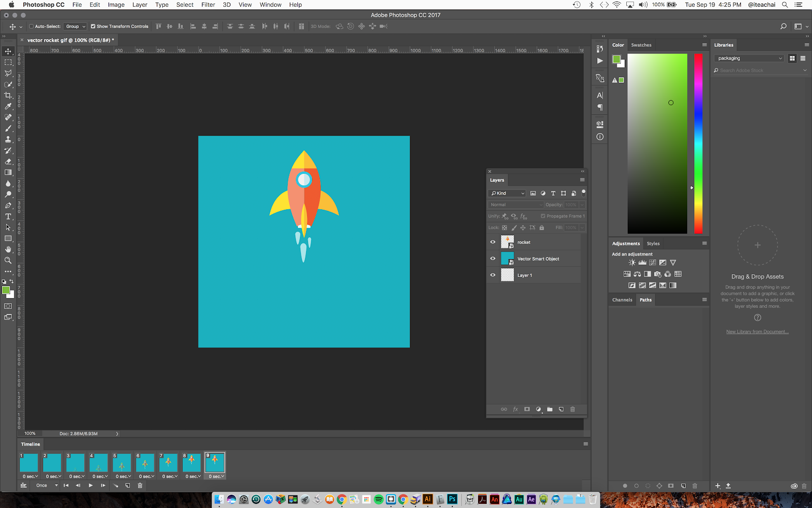Click the rainbow hue slider bar
812x508 pixels.
tap(698, 143)
